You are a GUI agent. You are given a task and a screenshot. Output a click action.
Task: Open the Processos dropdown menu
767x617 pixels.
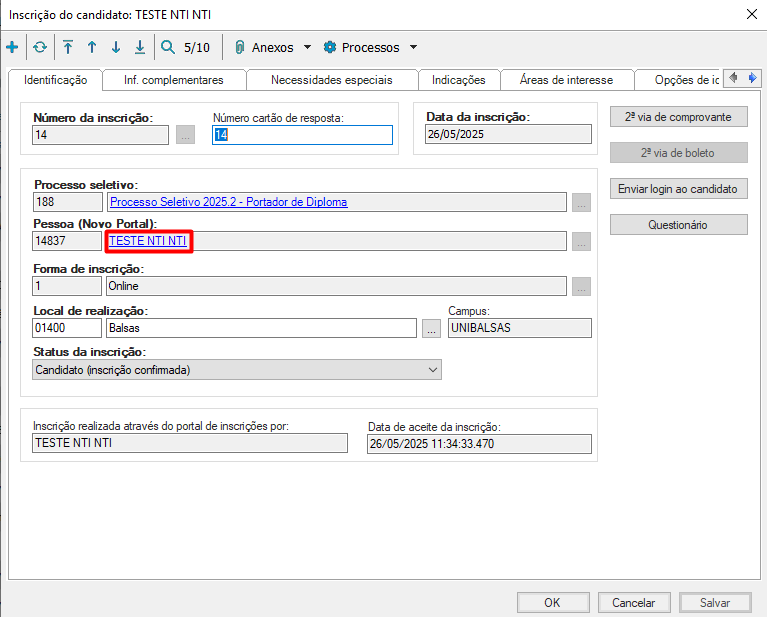(x=370, y=47)
